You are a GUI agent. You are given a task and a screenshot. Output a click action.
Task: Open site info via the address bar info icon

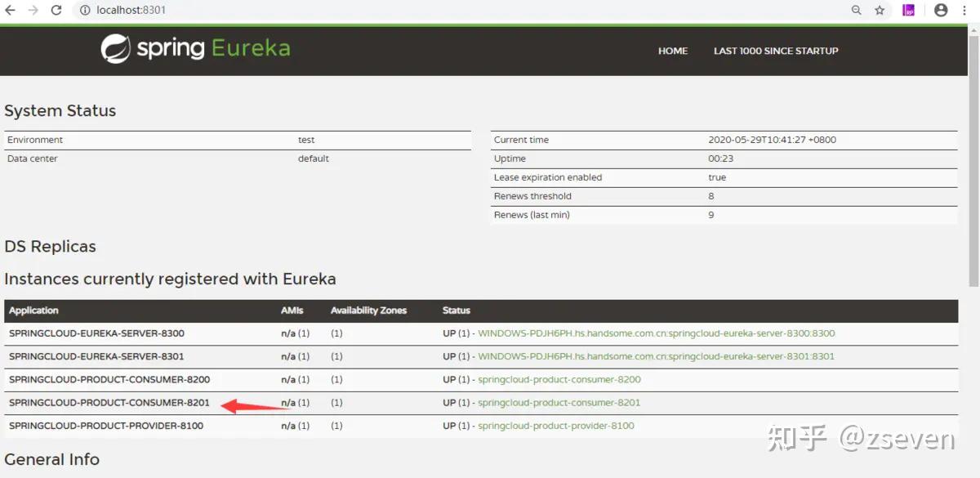click(85, 10)
